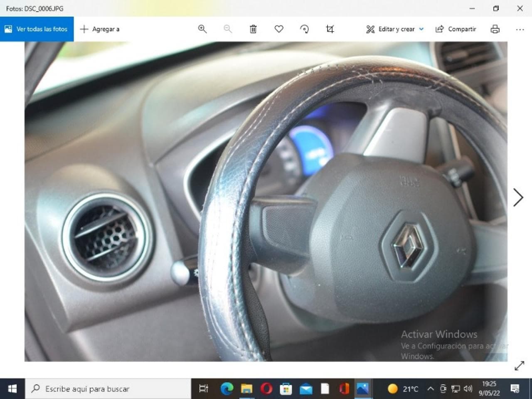Viewport: 532px width, 399px height.
Task: Click the Compartir share button
Action: pyautogui.click(x=456, y=29)
